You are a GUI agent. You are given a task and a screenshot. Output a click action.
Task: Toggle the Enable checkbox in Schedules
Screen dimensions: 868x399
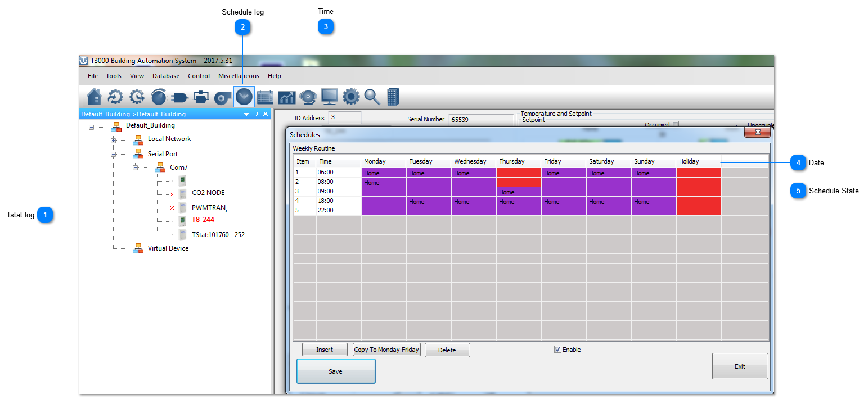click(x=557, y=350)
